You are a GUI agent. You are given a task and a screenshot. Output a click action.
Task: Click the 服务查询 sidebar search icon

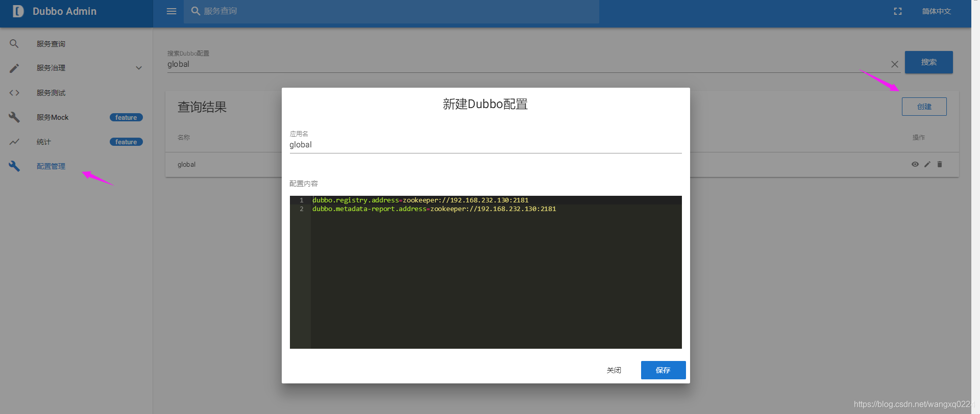14,44
